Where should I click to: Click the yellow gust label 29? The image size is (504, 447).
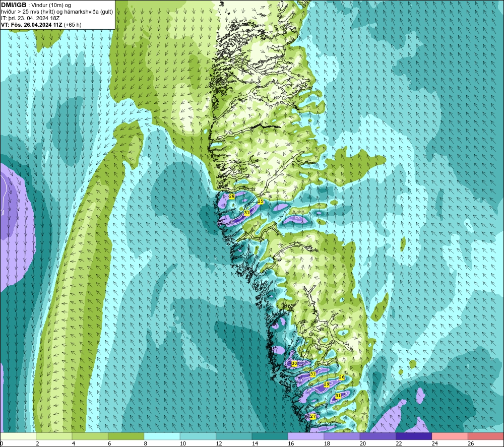[327, 385]
